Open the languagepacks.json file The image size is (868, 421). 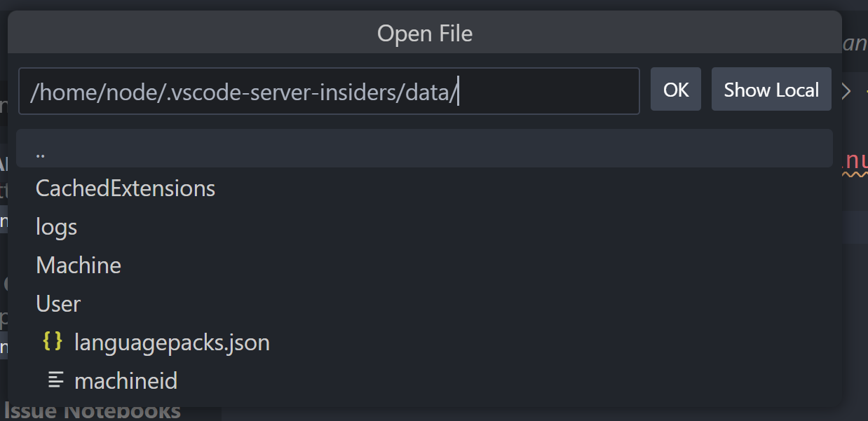click(x=171, y=342)
